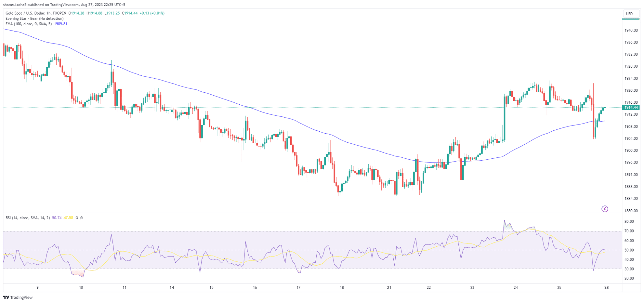Click the RSI value 50.74
Screen dimensions: 644x303
pos(57,218)
